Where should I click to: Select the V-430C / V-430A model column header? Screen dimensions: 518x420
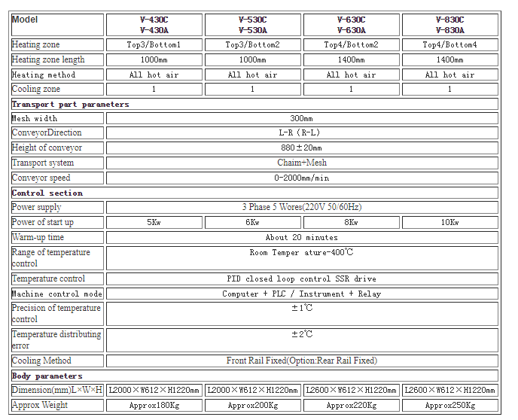click(154, 25)
